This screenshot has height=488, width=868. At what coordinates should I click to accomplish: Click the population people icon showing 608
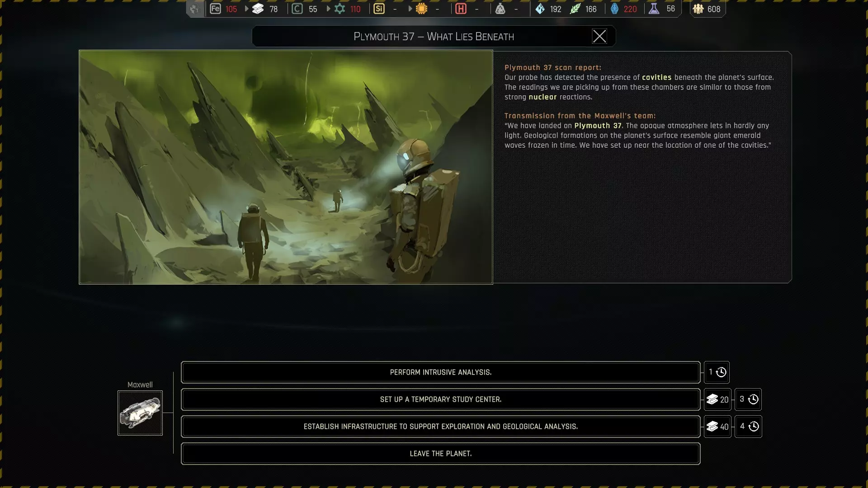point(698,9)
